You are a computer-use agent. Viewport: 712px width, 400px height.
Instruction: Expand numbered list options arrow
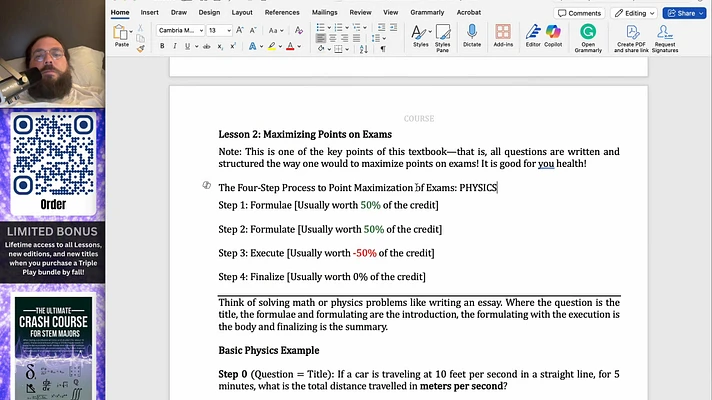pos(347,28)
